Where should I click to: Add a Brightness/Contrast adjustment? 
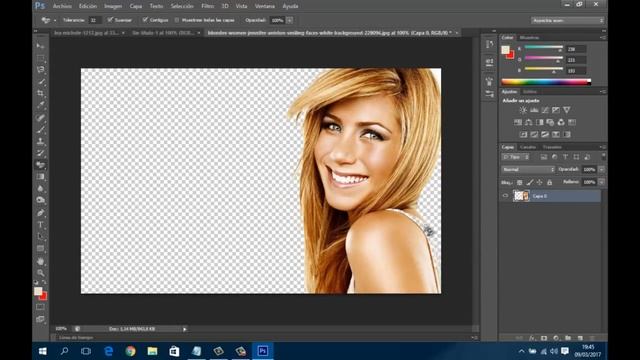tap(523, 110)
